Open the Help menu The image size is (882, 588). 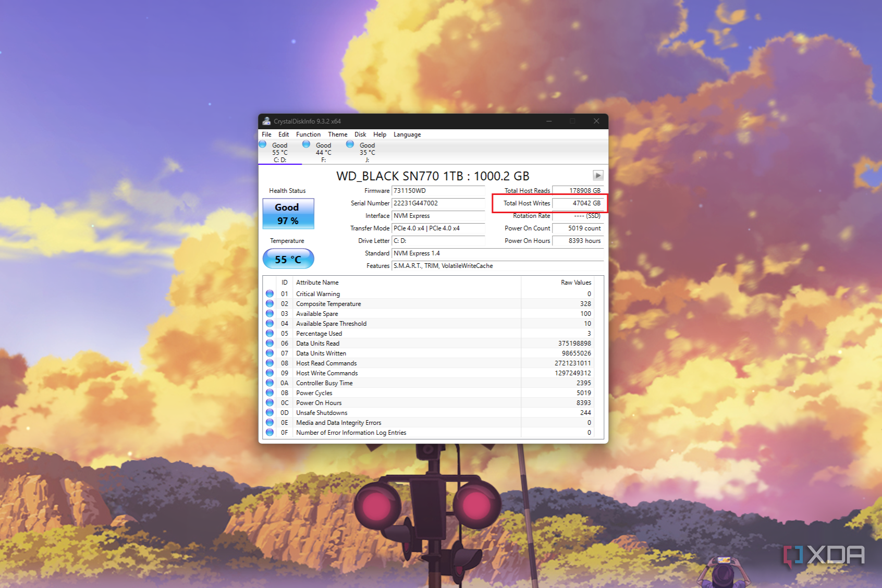pyautogui.click(x=380, y=134)
